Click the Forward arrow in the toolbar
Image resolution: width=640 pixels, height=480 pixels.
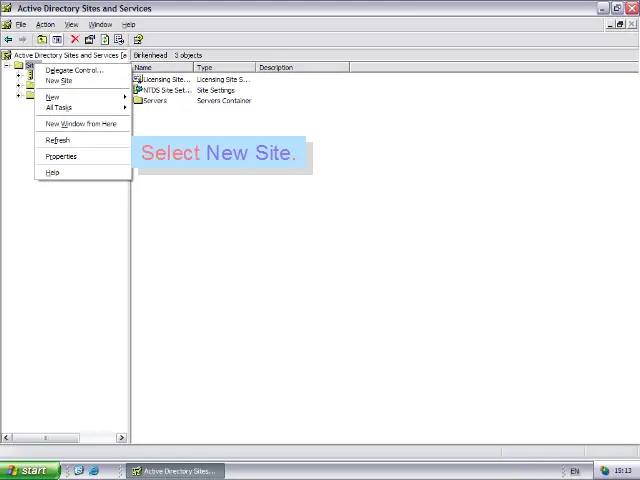click(x=22, y=40)
